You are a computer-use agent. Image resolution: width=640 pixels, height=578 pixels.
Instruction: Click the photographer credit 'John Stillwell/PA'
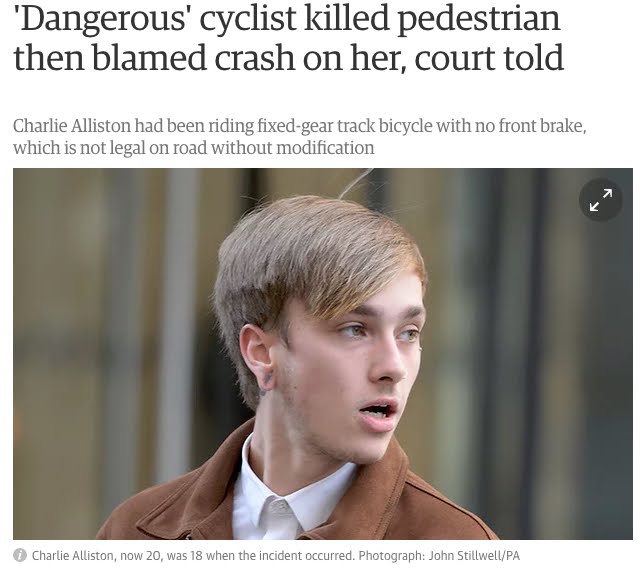(x=474, y=556)
